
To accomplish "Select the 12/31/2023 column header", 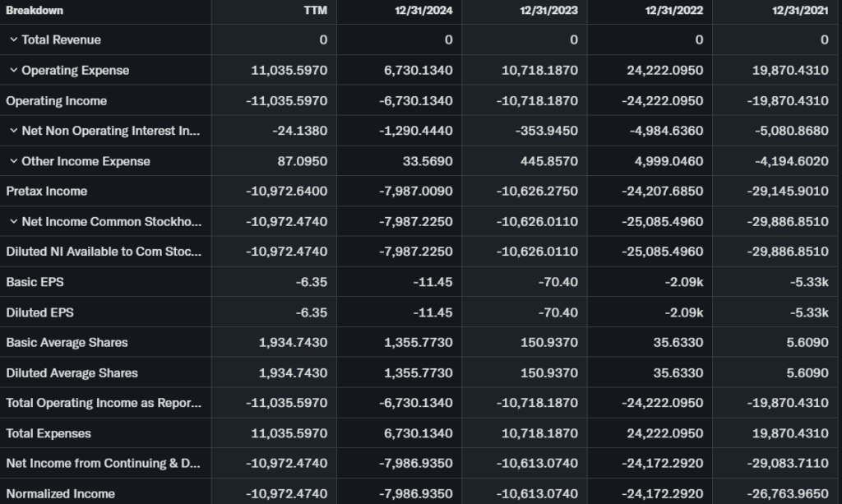I will pos(549,11).
